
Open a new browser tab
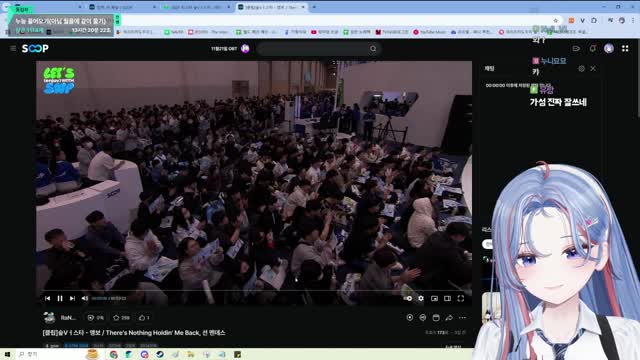(314, 7)
